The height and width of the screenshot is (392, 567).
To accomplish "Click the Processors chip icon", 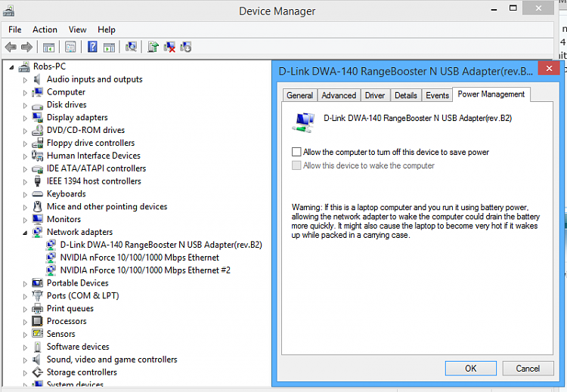I will point(37,321).
